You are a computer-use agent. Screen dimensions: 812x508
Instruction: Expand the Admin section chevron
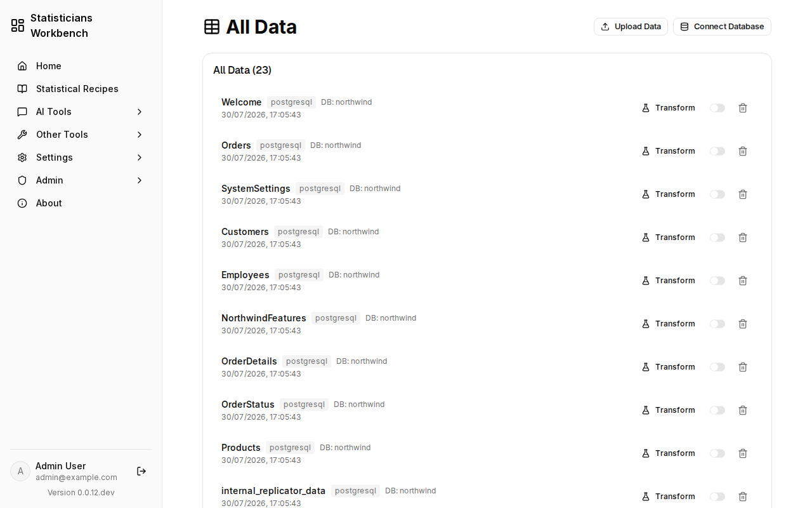(x=140, y=180)
